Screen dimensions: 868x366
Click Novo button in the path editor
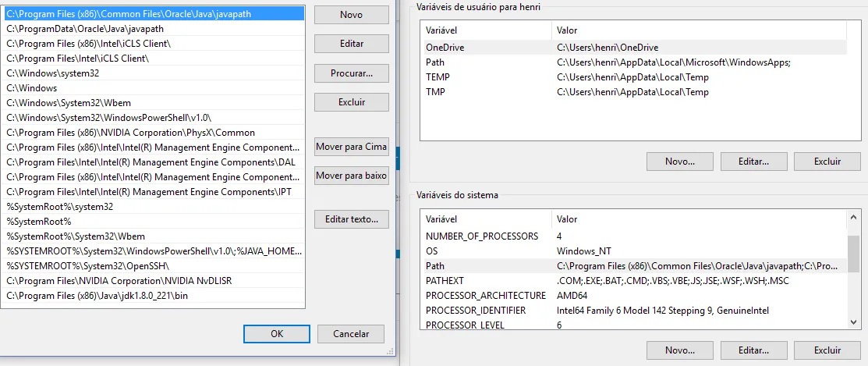click(351, 15)
